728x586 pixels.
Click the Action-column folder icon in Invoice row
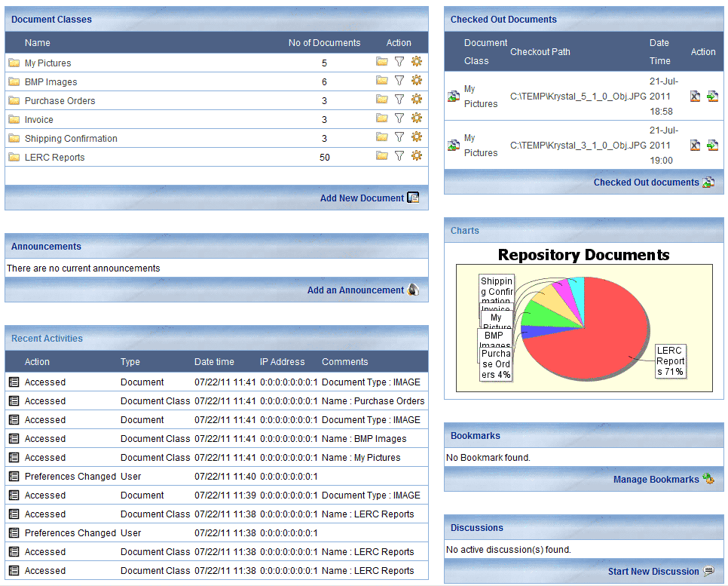click(381, 118)
